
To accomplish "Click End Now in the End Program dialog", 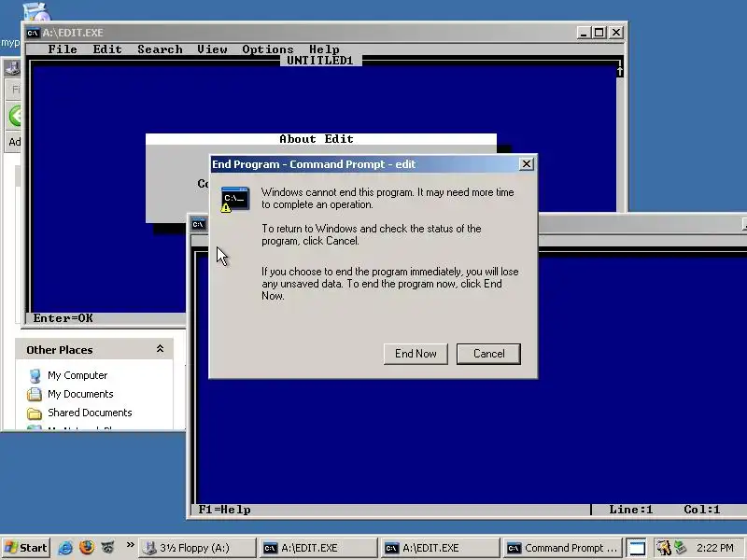I will [416, 354].
